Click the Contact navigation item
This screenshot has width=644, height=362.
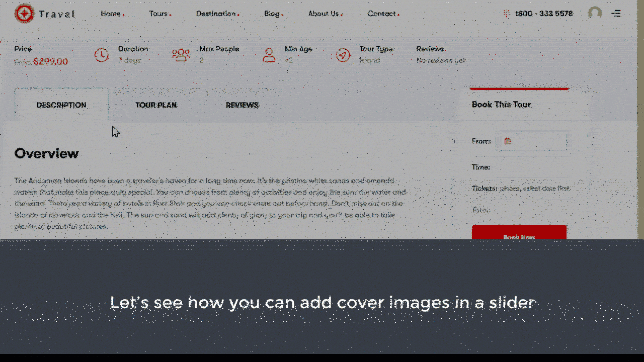click(x=381, y=14)
